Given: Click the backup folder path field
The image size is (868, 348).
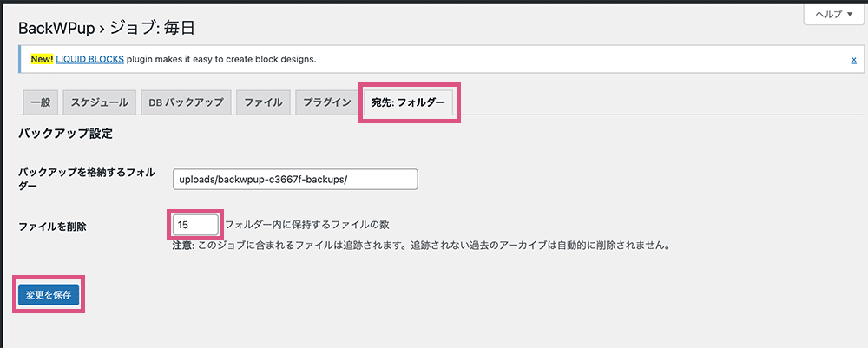Looking at the screenshot, I should tap(295, 179).
